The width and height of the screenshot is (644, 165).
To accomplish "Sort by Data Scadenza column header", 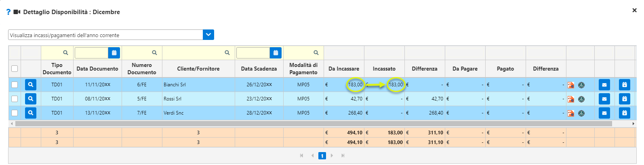I will pyautogui.click(x=259, y=69).
